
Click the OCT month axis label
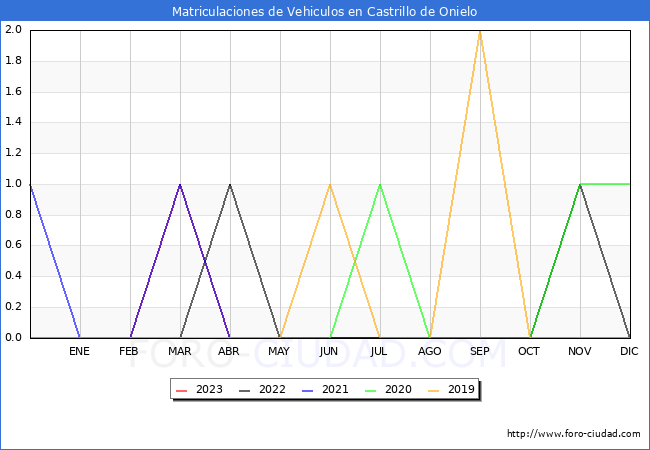[x=529, y=351]
